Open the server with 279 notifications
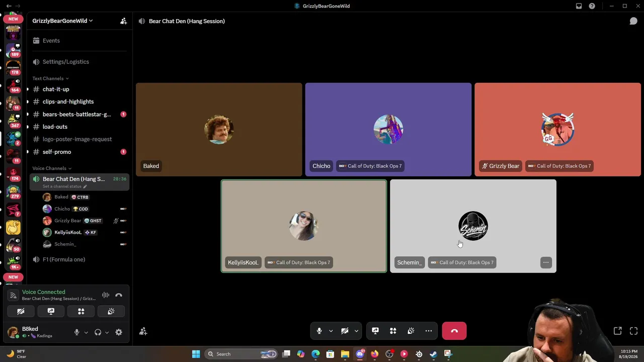 click(13, 192)
